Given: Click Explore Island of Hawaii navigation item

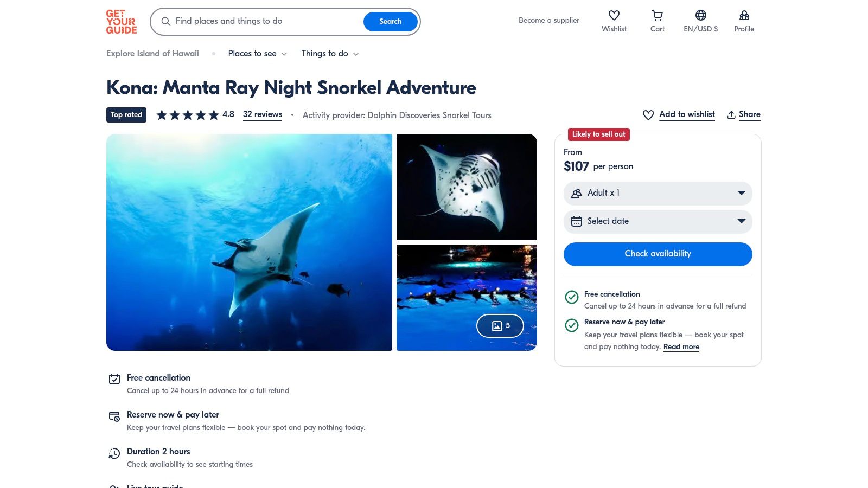Looking at the screenshot, I should click(x=152, y=54).
